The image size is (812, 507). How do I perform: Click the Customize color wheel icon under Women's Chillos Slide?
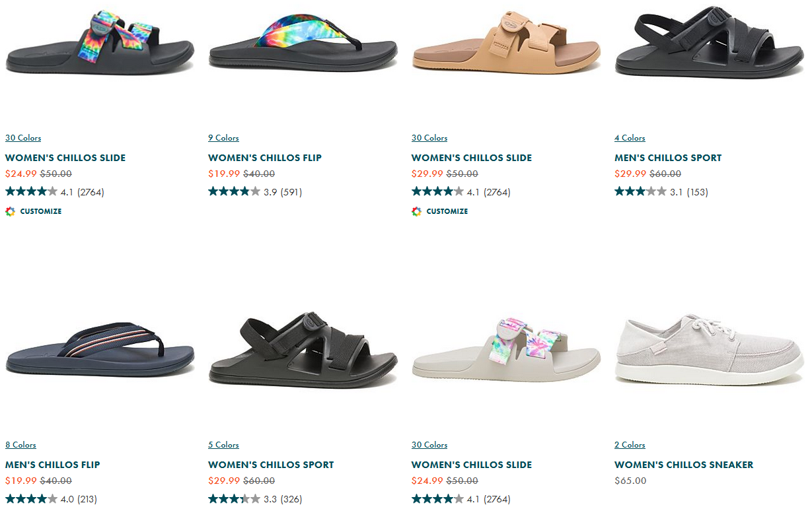pos(10,211)
